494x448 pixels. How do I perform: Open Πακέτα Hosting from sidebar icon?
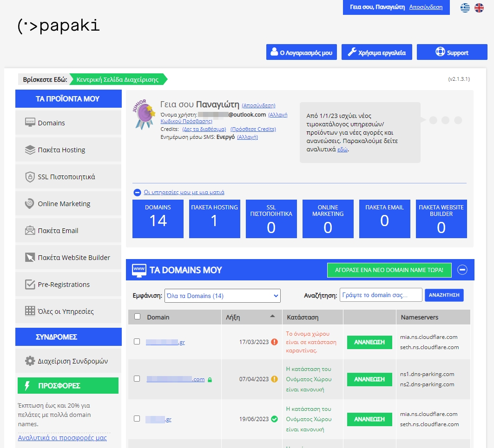31,149
